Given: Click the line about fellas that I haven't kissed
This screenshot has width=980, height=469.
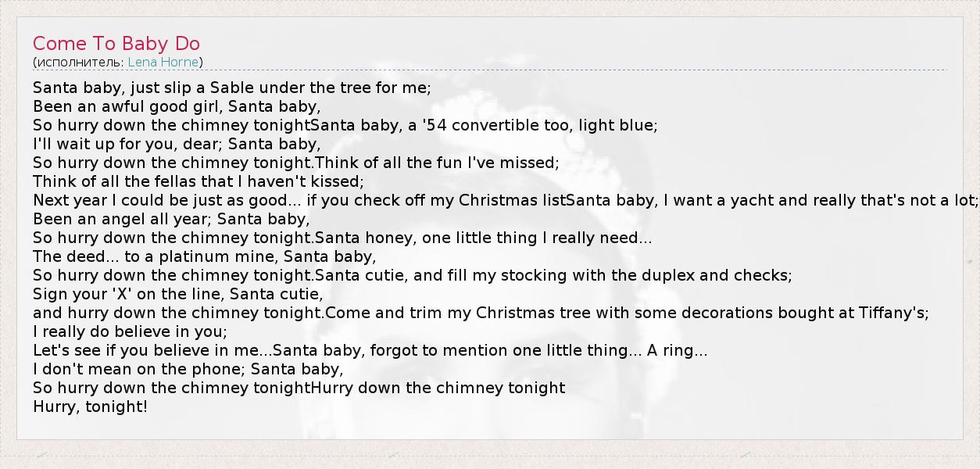Looking at the screenshot, I should pyautogui.click(x=199, y=181).
